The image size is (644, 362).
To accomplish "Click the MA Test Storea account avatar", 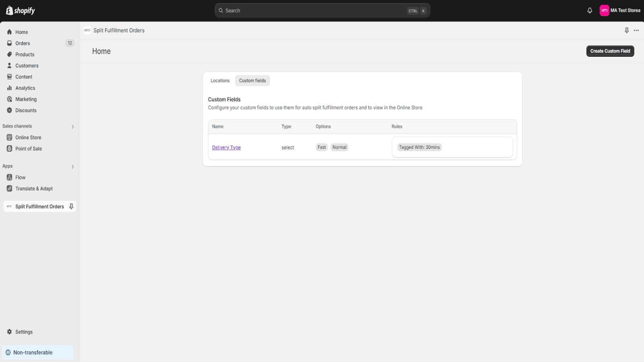I will [x=604, y=10].
